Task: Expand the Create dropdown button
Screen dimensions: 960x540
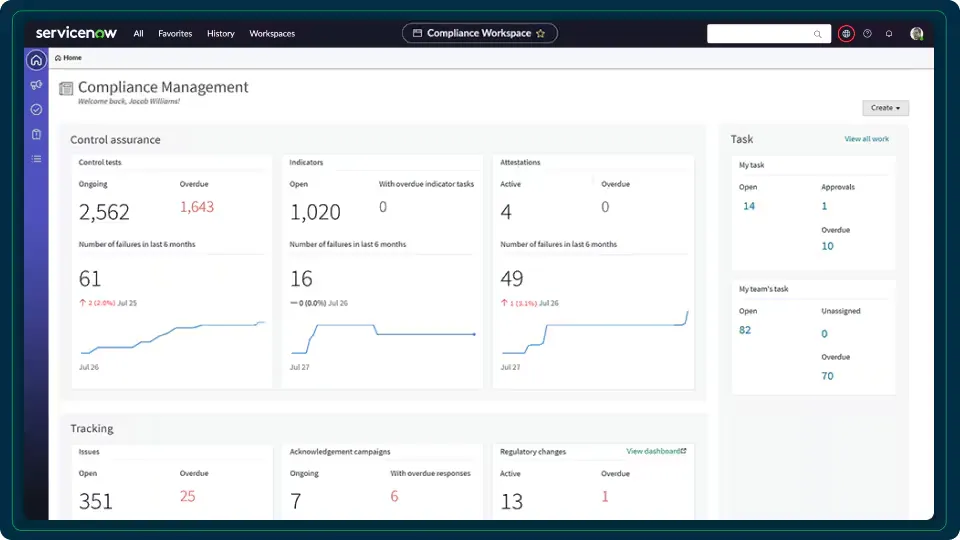Action: [885, 108]
